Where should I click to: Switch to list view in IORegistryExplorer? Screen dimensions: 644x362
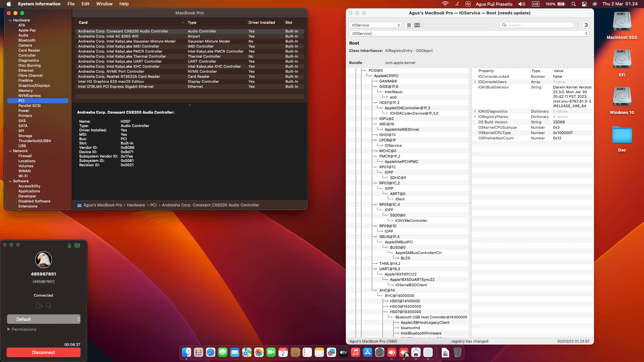pyautogui.click(x=409, y=25)
